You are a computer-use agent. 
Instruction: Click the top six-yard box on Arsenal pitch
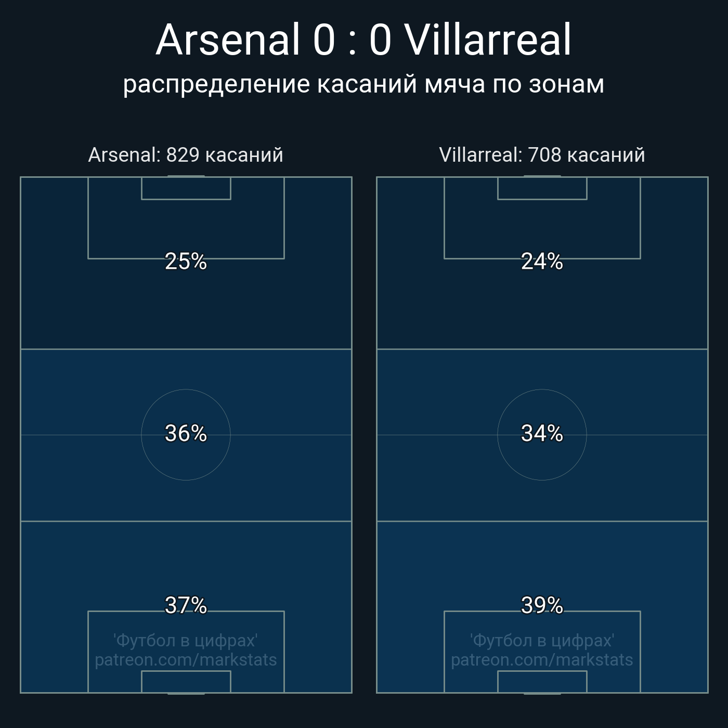click(186, 188)
